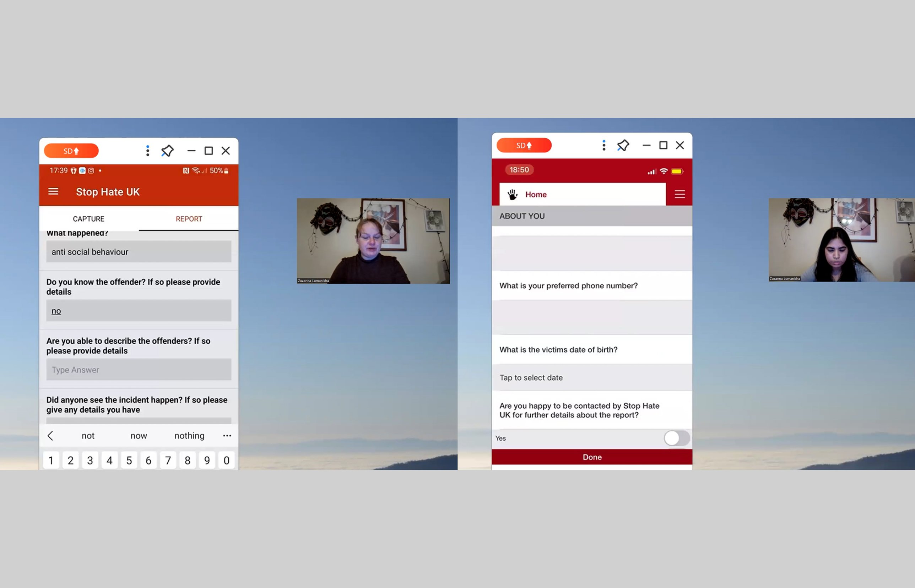915x588 pixels.
Task: Click the 'no' offender answer field
Action: click(x=139, y=311)
